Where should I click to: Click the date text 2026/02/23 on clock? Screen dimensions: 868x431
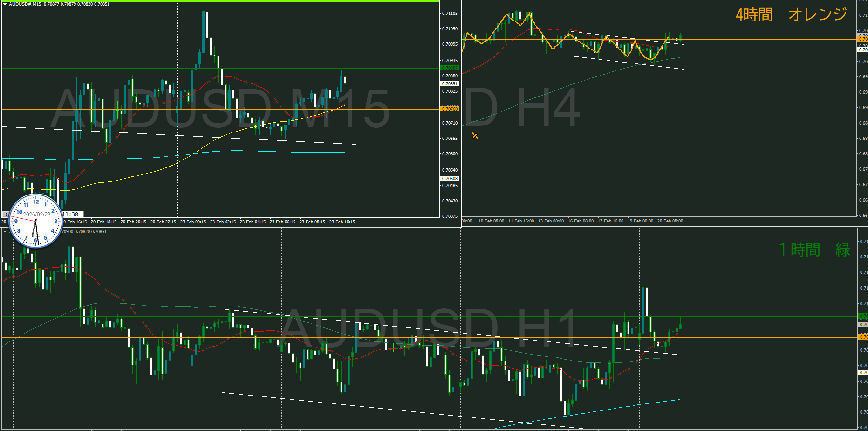pyautogui.click(x=37, y=215)
